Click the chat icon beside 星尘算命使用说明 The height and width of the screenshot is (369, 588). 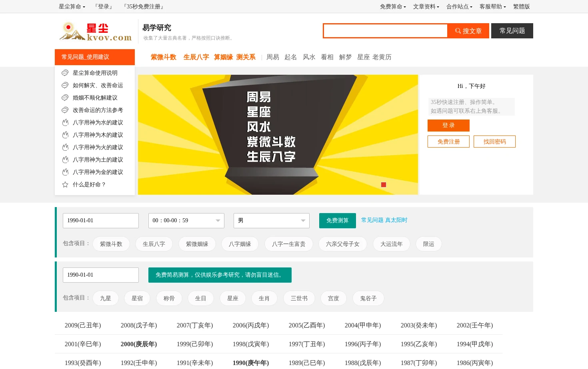tap(65, 73)
